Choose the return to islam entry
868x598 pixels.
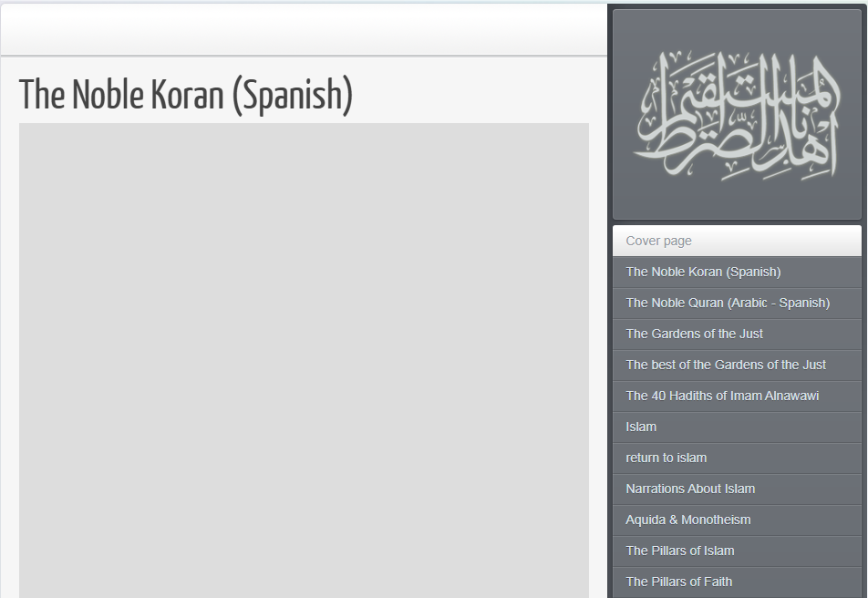tap(666, 458)
